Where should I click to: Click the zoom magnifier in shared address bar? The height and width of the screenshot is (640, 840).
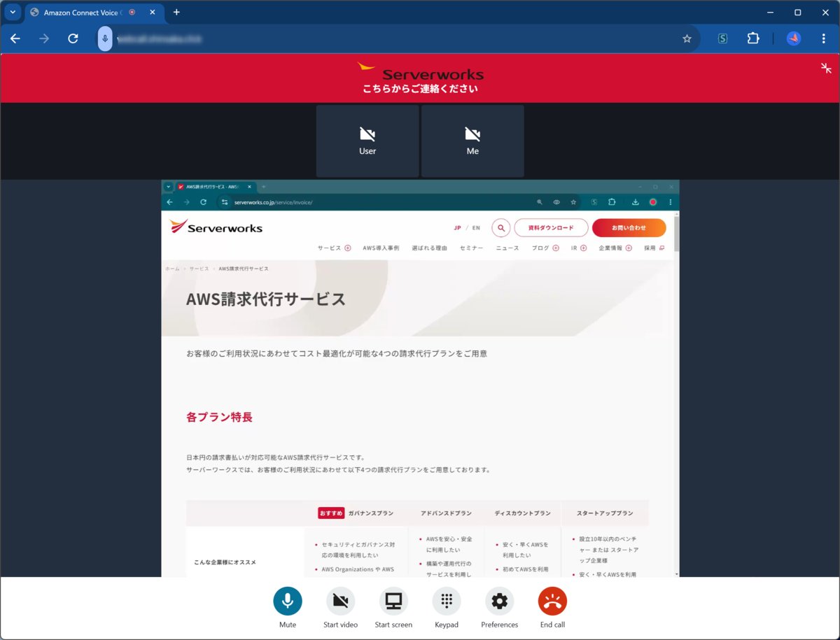(540, 202)
